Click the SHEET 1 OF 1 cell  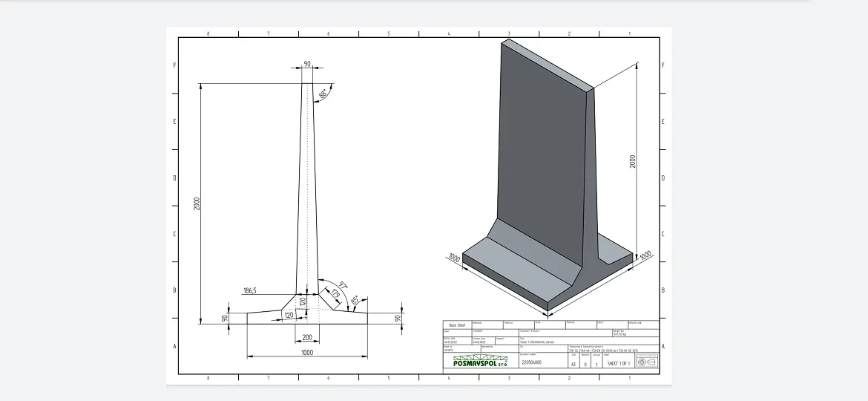(x=618, y=363)
